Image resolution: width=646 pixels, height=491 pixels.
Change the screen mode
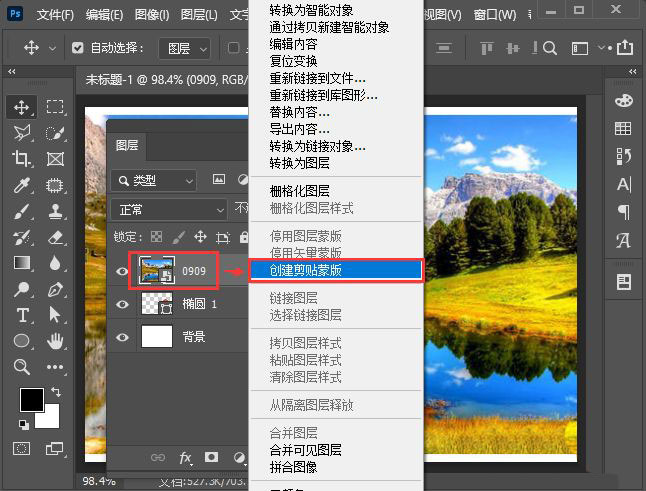point(55,448)
